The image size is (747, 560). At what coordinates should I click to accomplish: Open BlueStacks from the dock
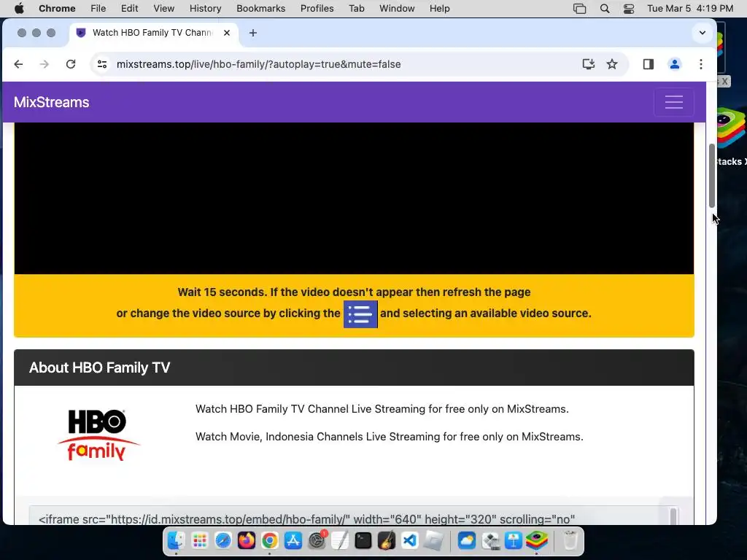(x=537, y=540)
